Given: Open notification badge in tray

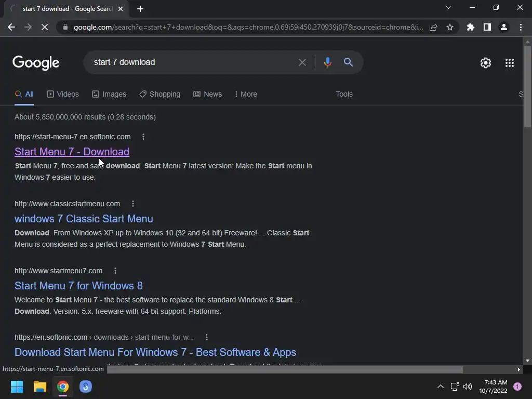Looking at the screenshot, I should pos(517,387).
